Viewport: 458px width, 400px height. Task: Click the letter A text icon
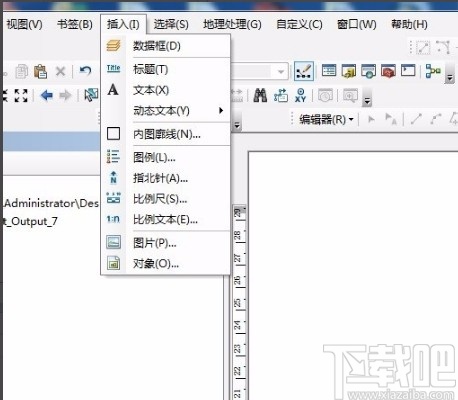tap(113, 89)
